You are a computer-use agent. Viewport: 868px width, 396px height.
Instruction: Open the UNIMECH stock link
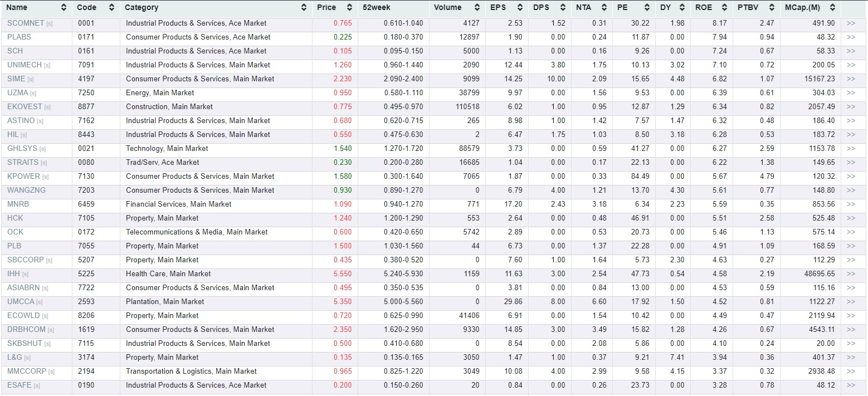25,65
